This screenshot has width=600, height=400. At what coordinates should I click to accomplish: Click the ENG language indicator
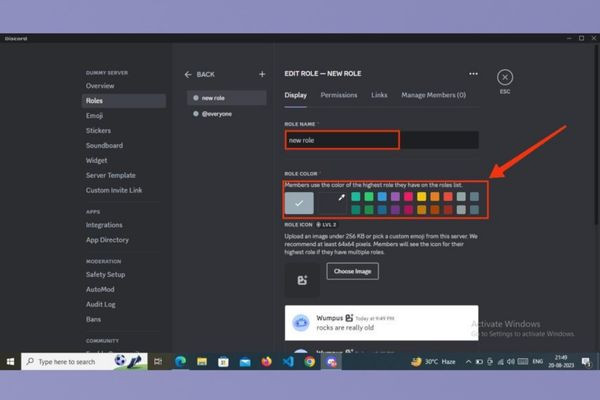click(x=538, y=361)
